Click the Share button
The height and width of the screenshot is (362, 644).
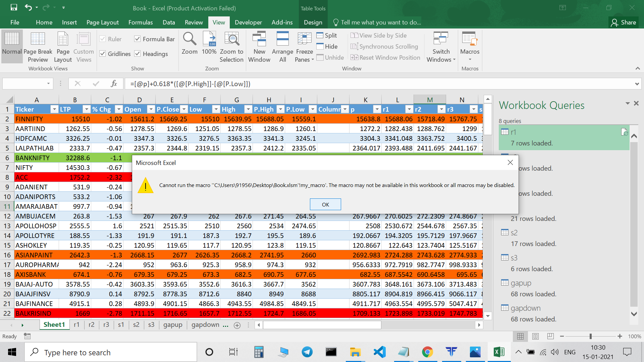[x=624, y=22]
